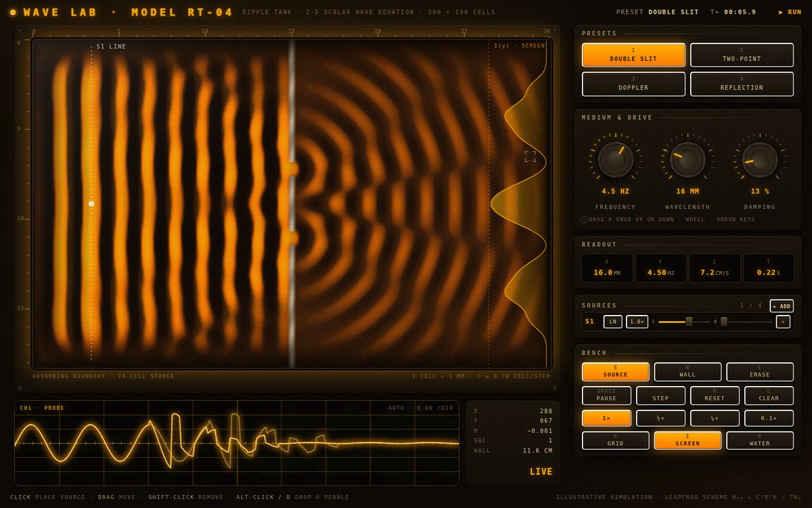Click the LIVE status indicator
The width and height of the screenshot is (812, 508).
tap(541, 472)
